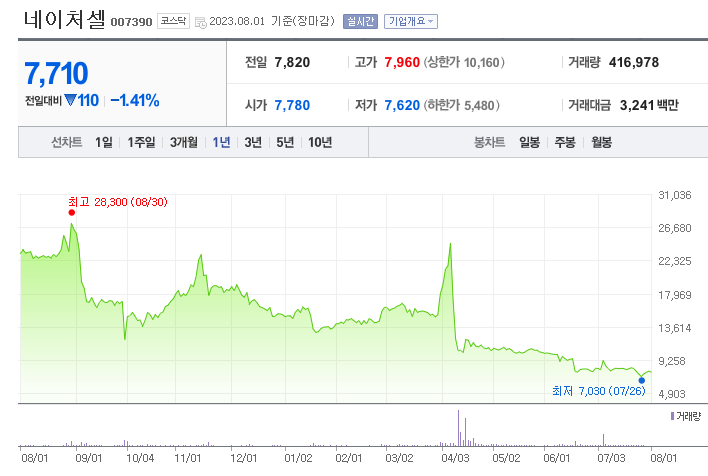
Task: Switch to 주봉 candlestick chart
Action: [565, 142]
